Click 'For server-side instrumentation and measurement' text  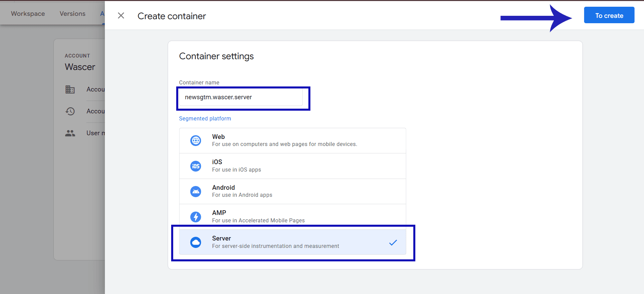coord(275,246)
